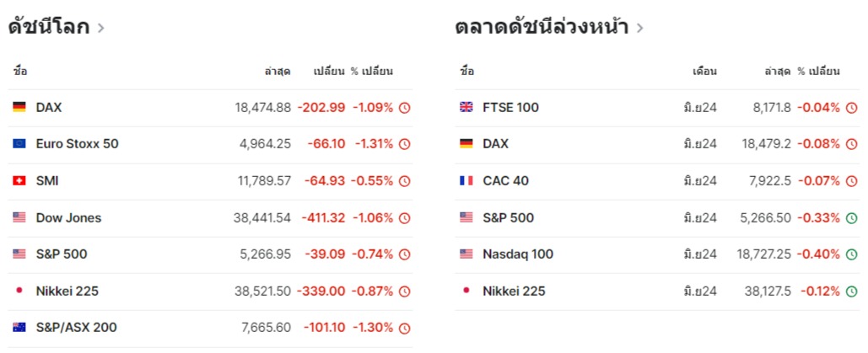Click the red clock icon on the Dow Jones row
Image resolution: width=868 pixels, height=353 pixels.
405,218
